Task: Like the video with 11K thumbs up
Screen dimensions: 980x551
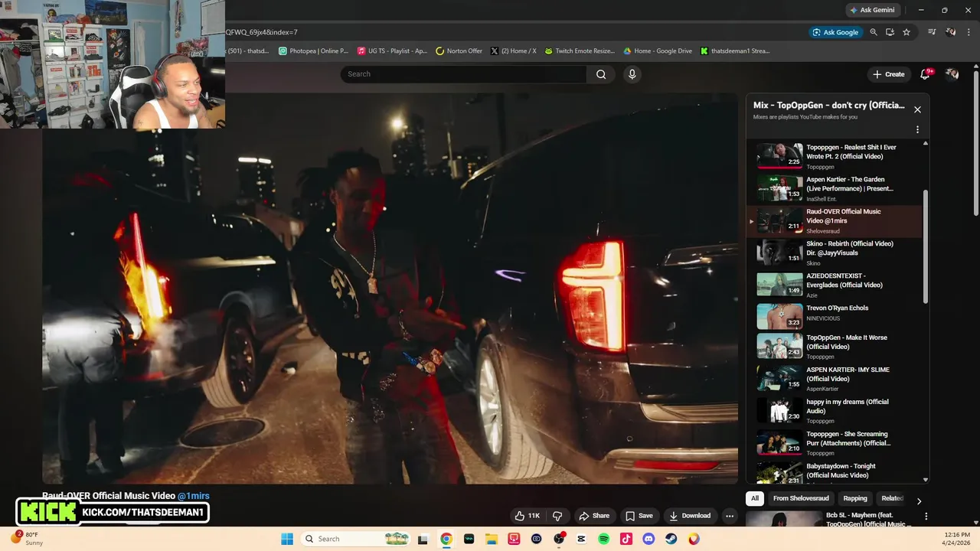Action: pyautogui.click(x=528, y=516)
